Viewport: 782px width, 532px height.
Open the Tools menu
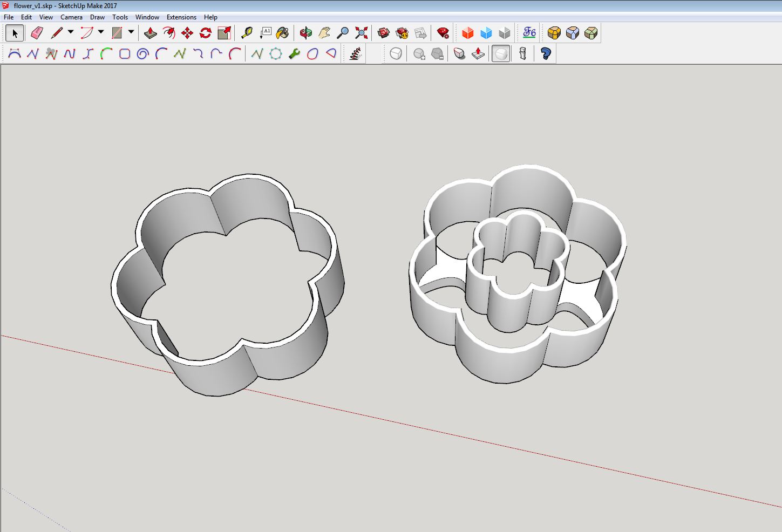pos(120,17)
